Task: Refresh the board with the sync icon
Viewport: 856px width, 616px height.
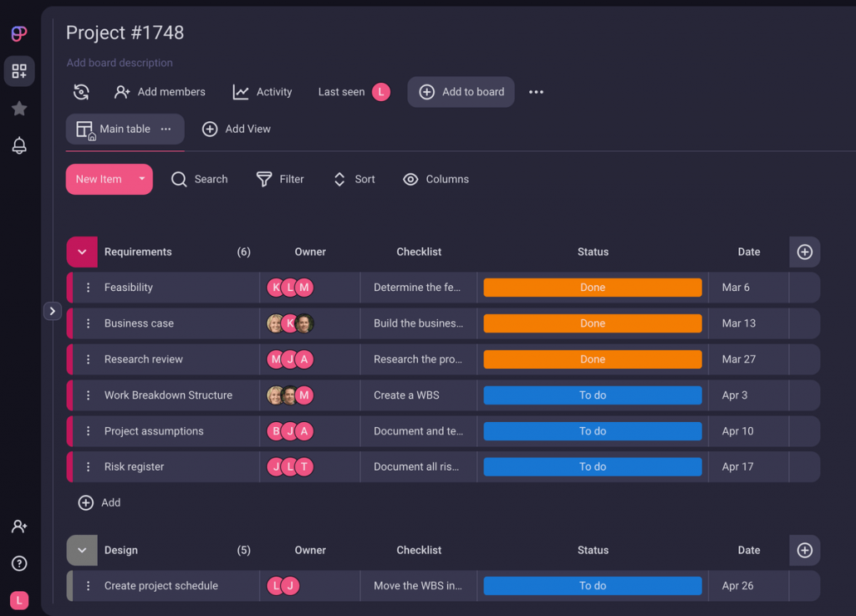Action: coord(80,92)
